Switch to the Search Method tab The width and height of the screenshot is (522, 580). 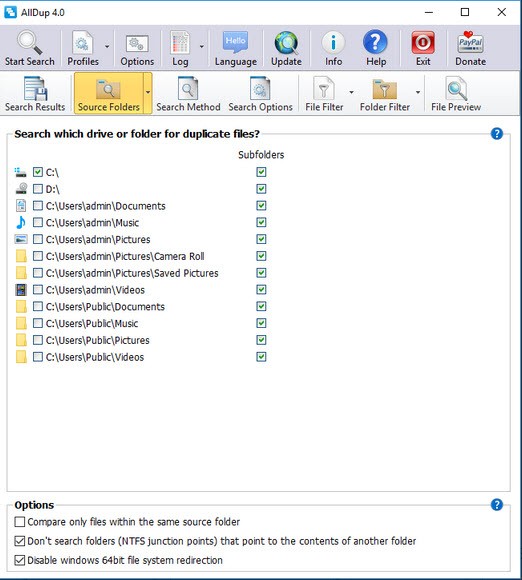click(188, 94)
